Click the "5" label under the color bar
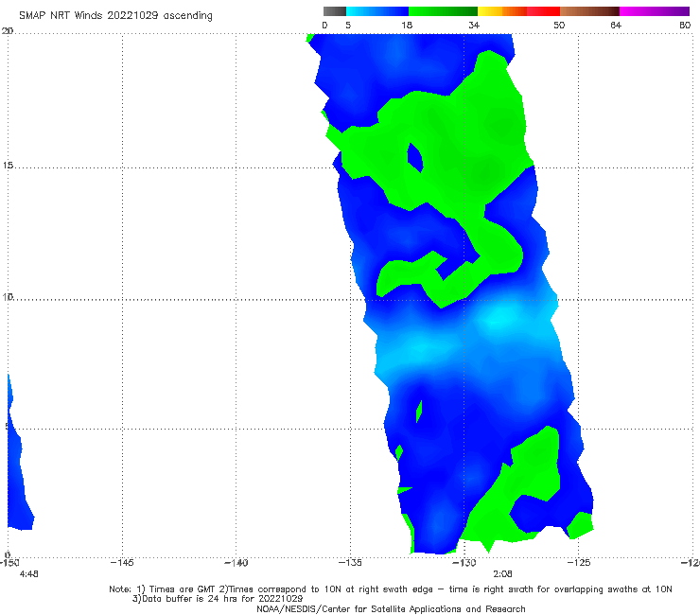Screen dimensions: 700x615 (348, 26)
